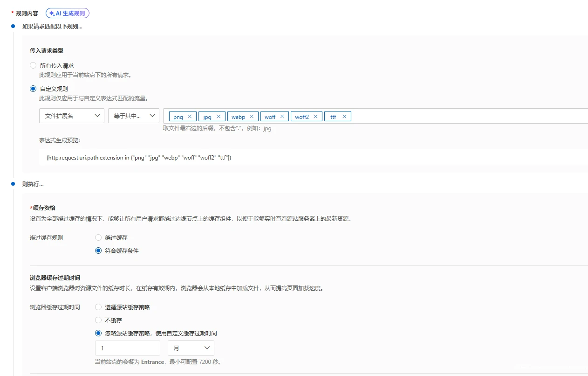Image resolution: width=588 pixels, height=376 pixels.
Task: Select the 所有传入请求 radio option
Action: pyautogui.click(x=33, y=66)
